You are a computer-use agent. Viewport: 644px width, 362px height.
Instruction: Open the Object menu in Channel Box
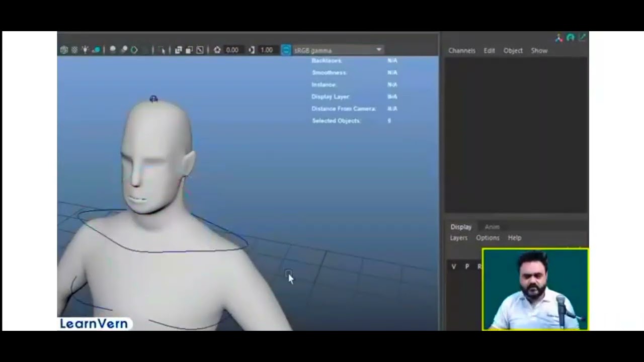(x=513, y=51)
